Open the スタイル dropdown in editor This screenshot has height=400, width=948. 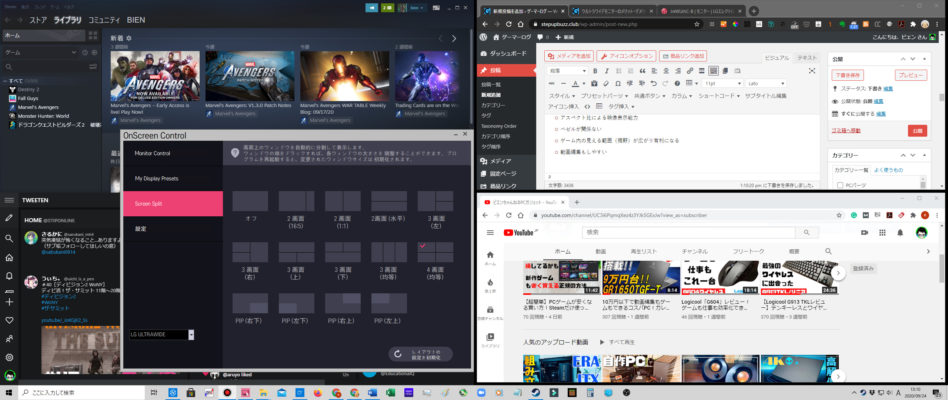[x=562, y=96]
